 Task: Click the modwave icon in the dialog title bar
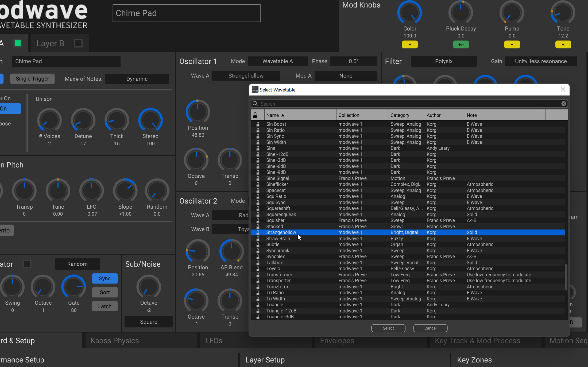[255, 90]
